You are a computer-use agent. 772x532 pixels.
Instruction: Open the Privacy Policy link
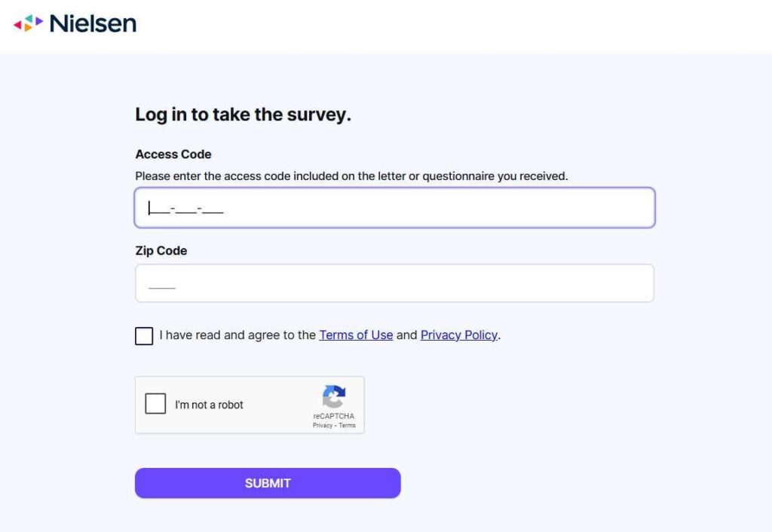point(459,335)
